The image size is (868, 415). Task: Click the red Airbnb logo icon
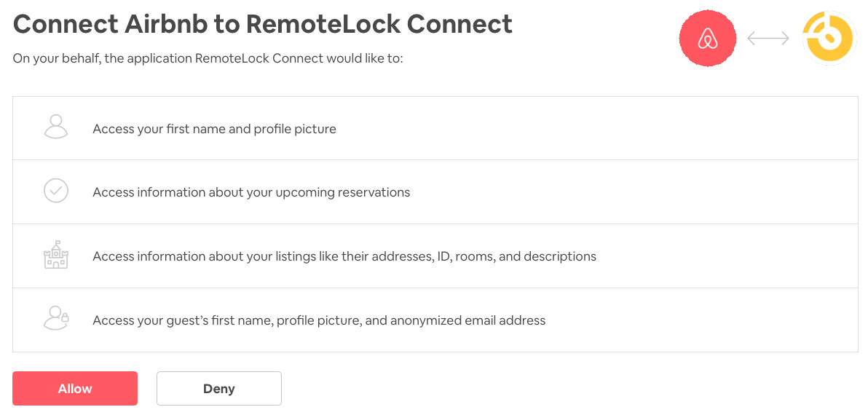[707, 39]
